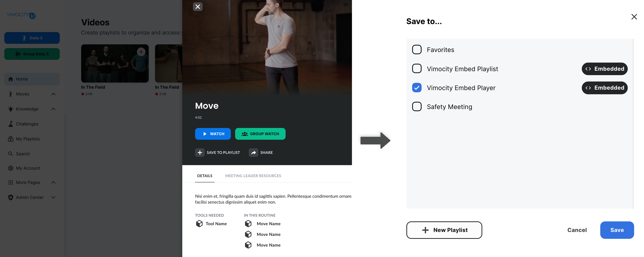Open the first In The Field thumbnail

115,63
